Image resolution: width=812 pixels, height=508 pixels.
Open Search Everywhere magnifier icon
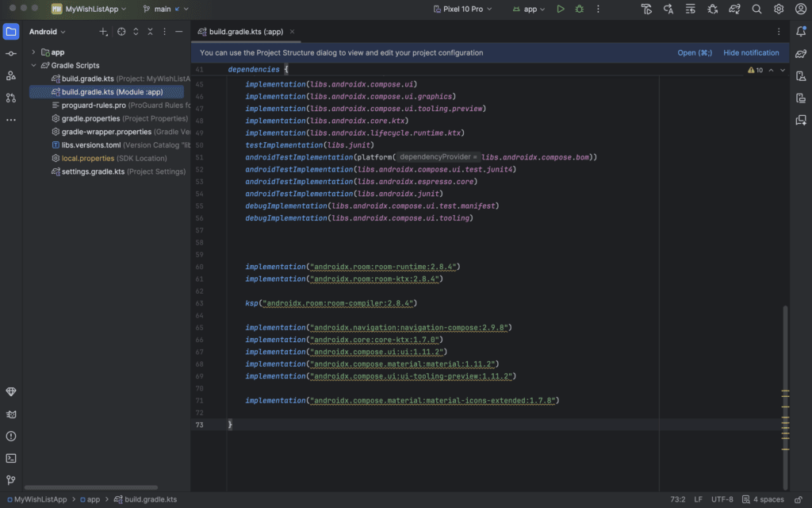756,9
